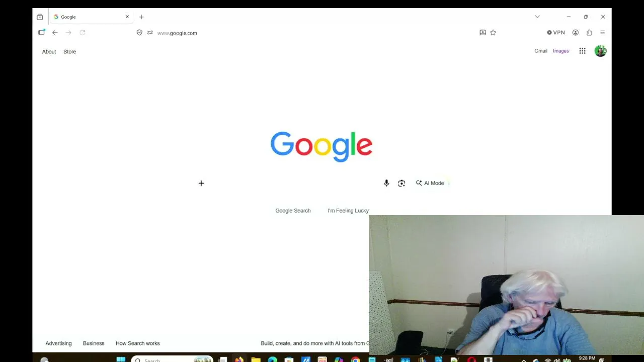Open the browser hamburger menu
The width and height of the screenshot is (644, 362).
[x=602, y=32]
